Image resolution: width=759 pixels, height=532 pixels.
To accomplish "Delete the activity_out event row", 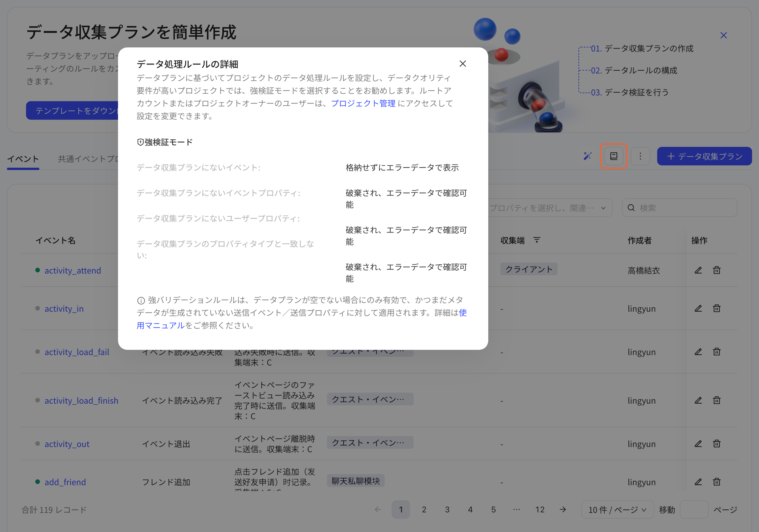I will coord(717,444).
